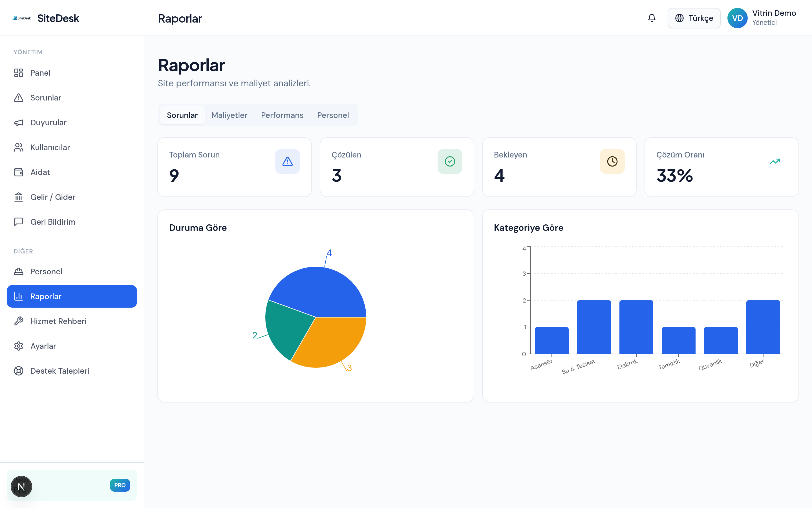Click the Raporlar bar chart icon
The width and height of the screenshot is (812, 508).
(18, 296)
